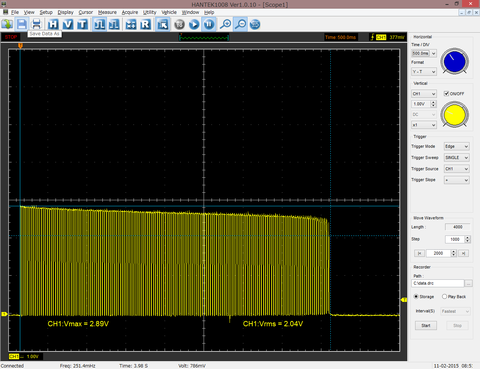The image size is (480, 369).
Task: Open the Trigger Source CH1 dropdown
Action: [457, 169]
